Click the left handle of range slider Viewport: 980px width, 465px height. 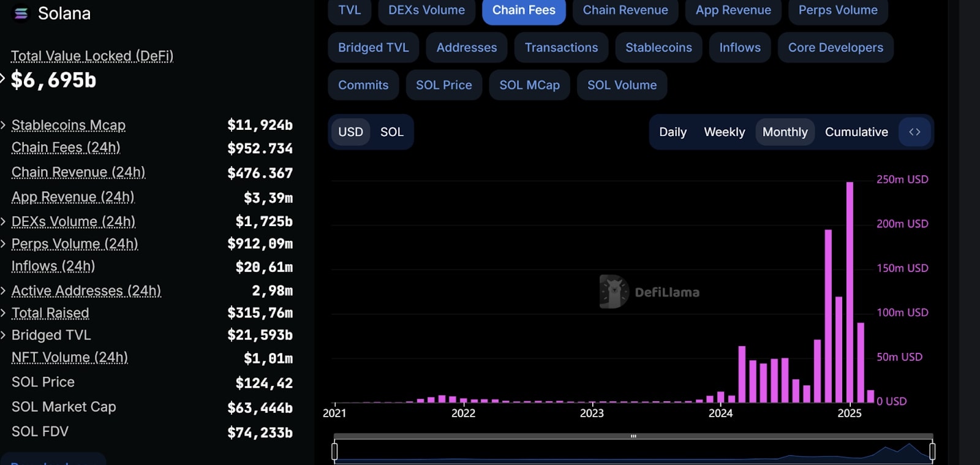click(x=334, y=452)
